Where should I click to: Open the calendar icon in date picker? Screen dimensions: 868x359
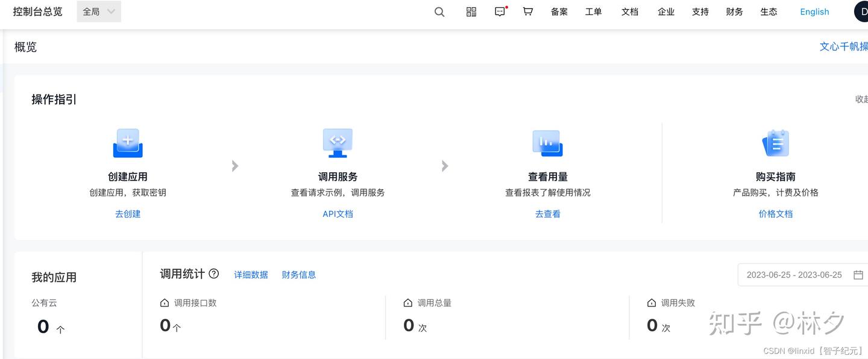pyautogui.click(x=858, y=275)
